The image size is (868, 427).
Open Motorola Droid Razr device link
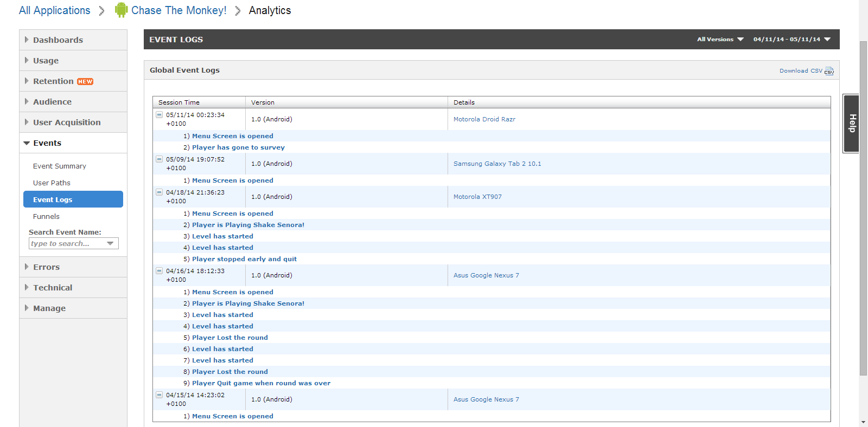point(484,119)
